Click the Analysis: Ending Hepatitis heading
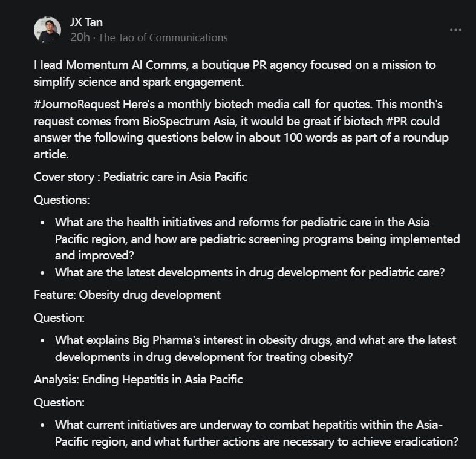Image resolution: width=476 pixels, height=459 pixels. click(139, 380)
